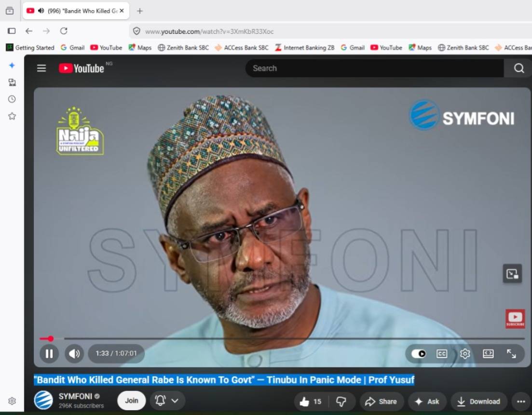The width and height of the screenshot is (532, 415).
Task: Open bookmarks star sidebar icon
Action: (12, 116)
